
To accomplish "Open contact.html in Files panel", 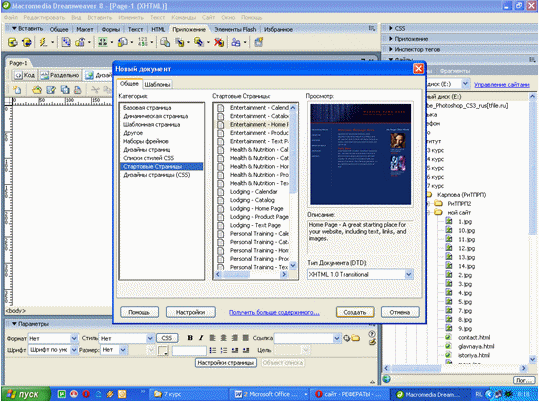I will (474, 337).
